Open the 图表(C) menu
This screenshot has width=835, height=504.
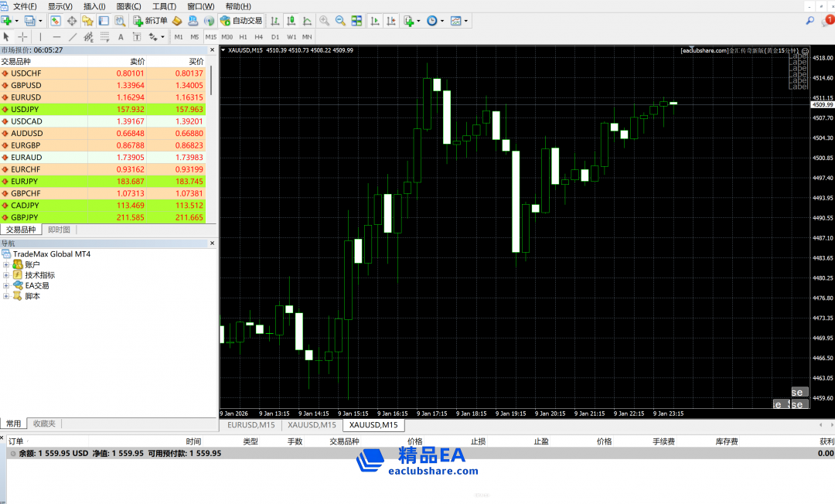[128, 6]
